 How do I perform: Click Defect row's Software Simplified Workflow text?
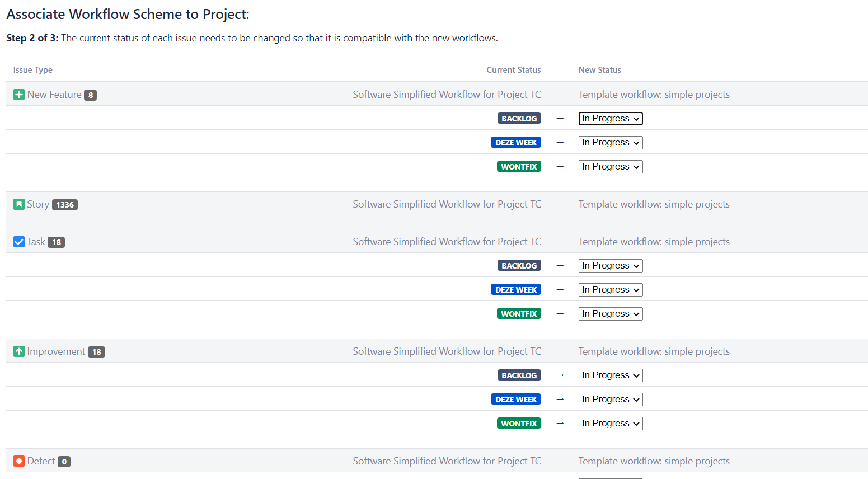tap(447, 461)
